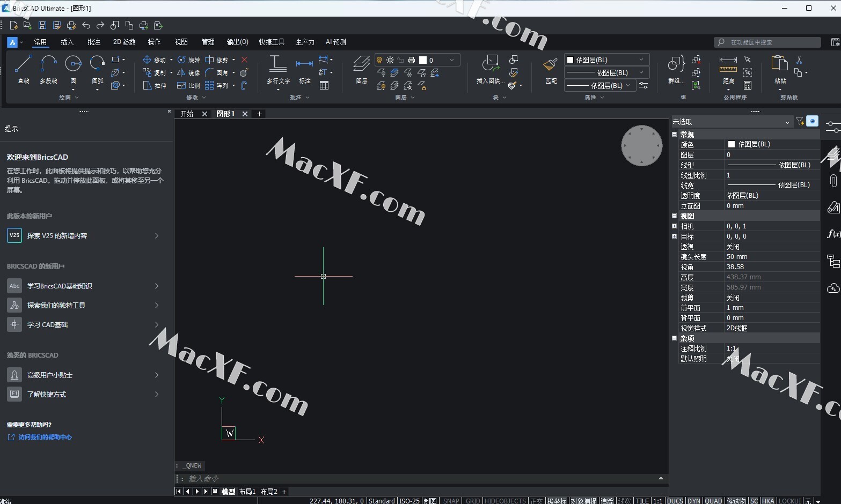Image resolution: width=841 pixels, height=504 pixels.
Task: Click the Stretch (拉伸) tool
Action: 155,85
